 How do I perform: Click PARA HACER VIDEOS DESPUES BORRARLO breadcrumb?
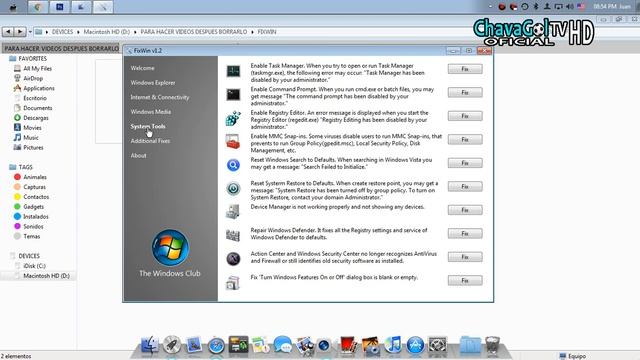[x=193, y=32]
